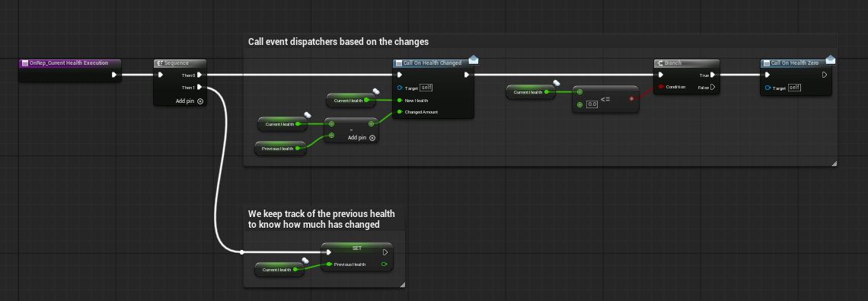Click the subtract node's output pin

[x=372, y=123]
